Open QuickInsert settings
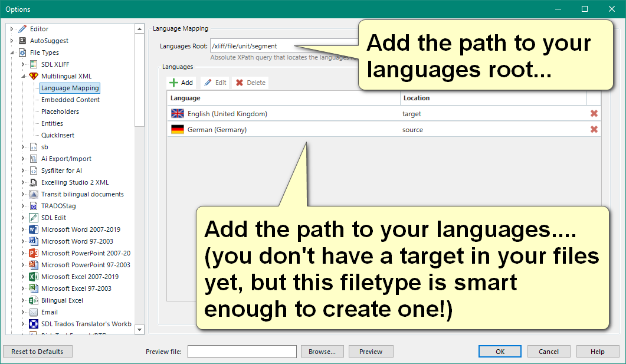 57,135
